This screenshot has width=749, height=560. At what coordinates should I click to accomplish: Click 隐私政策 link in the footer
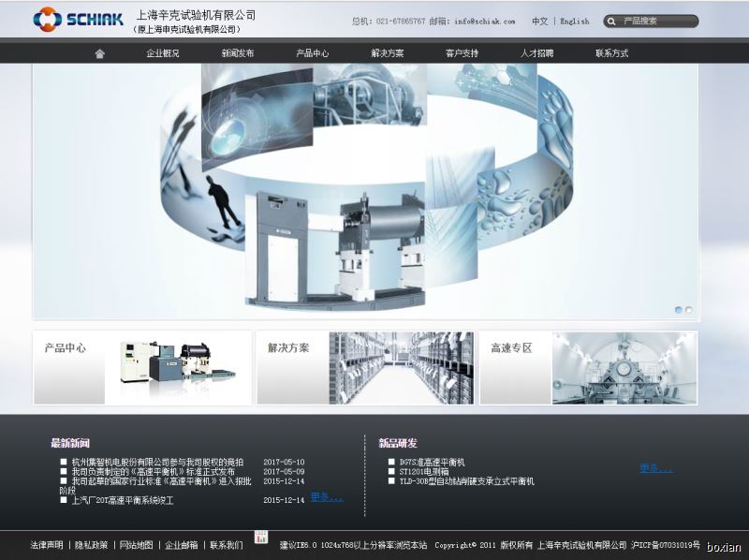click(92, 545)
